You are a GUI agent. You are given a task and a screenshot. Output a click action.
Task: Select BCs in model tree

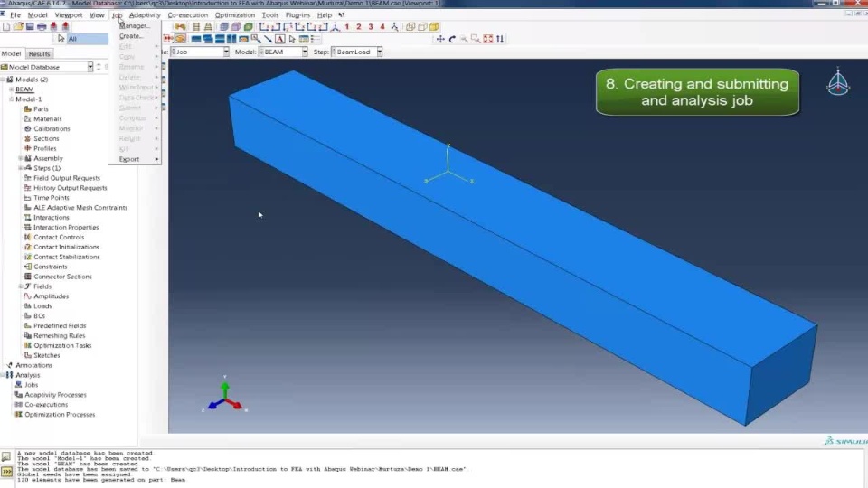tap(39, 316)
